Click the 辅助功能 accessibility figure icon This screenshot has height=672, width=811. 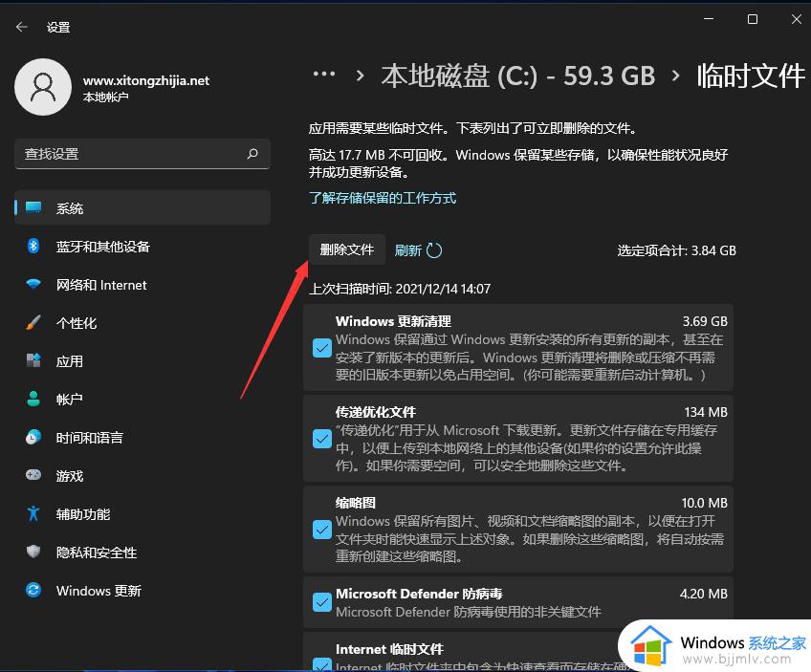(x=33, y=513)
